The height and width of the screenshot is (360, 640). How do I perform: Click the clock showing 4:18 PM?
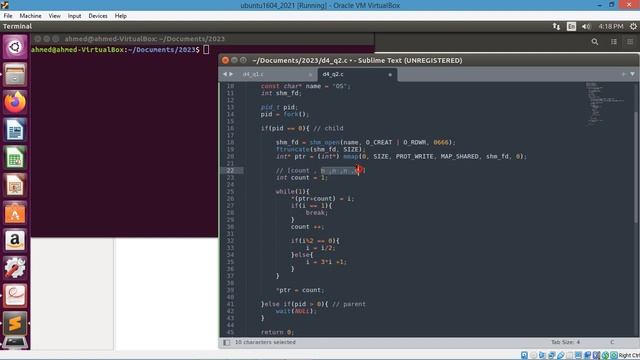[x=611, y=27]
